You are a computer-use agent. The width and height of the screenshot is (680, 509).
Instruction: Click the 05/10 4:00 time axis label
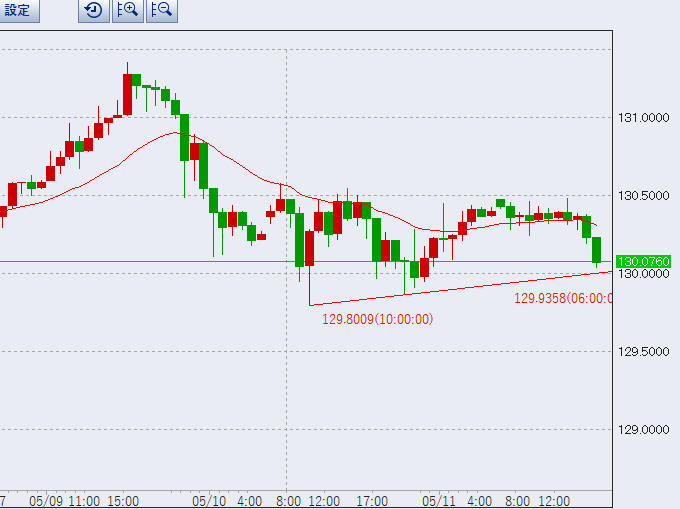(x=227, y=500)
